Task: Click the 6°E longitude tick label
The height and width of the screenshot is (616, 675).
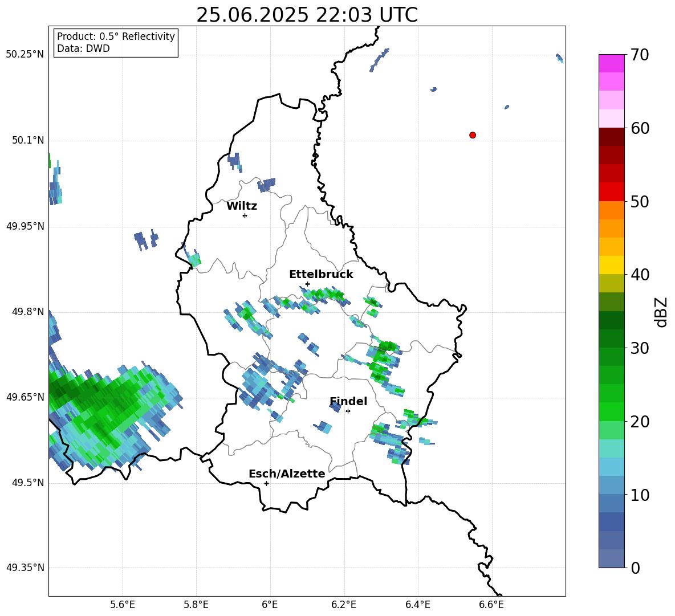Action: pyautogui.click(x=270, y=605)
